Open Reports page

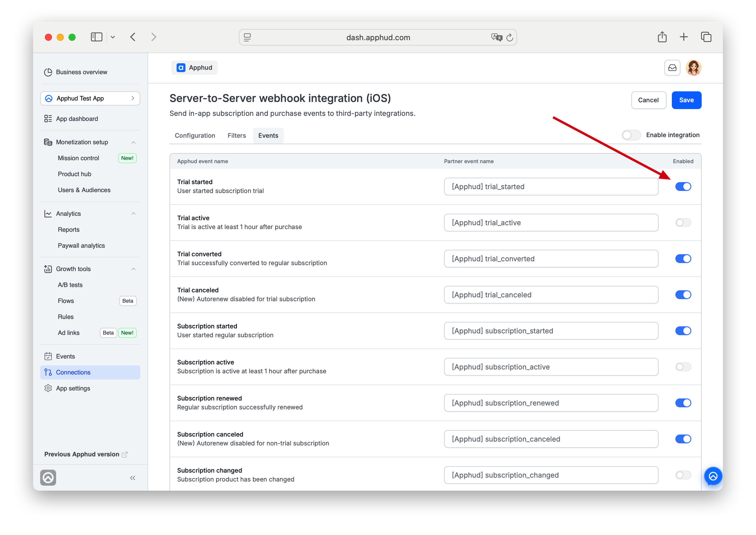pyautogui.click(x=69, y=229)
